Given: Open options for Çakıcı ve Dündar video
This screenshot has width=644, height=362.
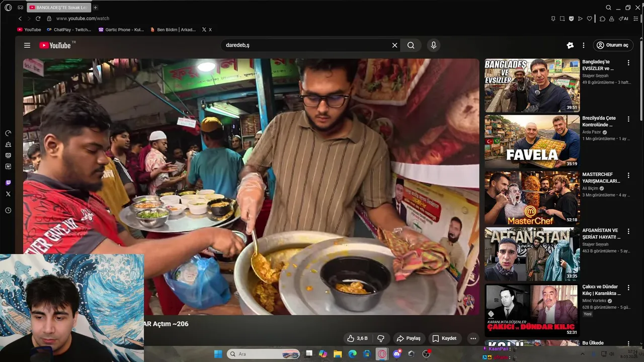Looking at the screenshot, I should 628,288.
